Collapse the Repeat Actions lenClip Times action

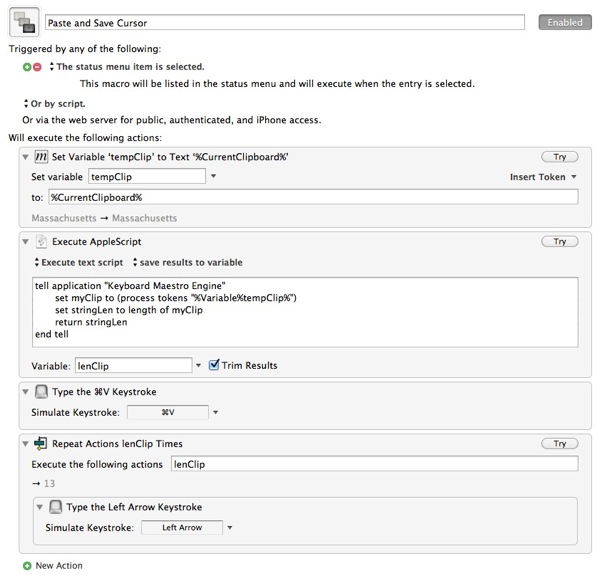(x=26, y=444)
